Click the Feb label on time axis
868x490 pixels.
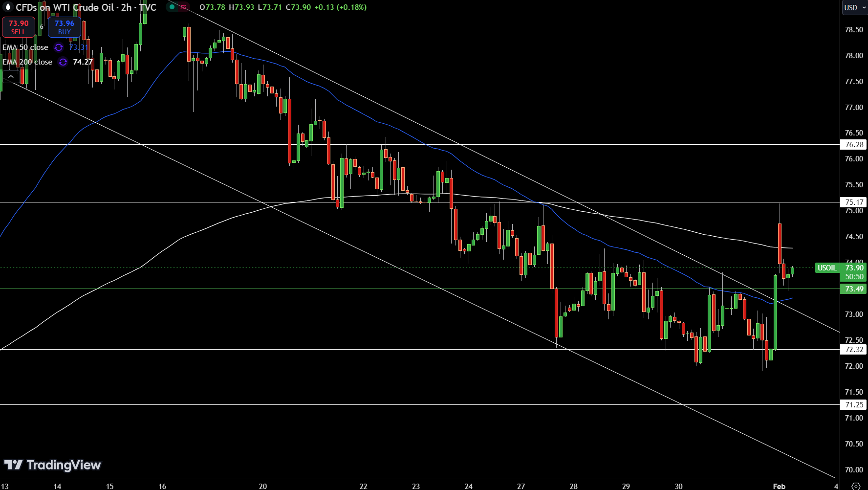pyautogui.click(x=779, y=486)
